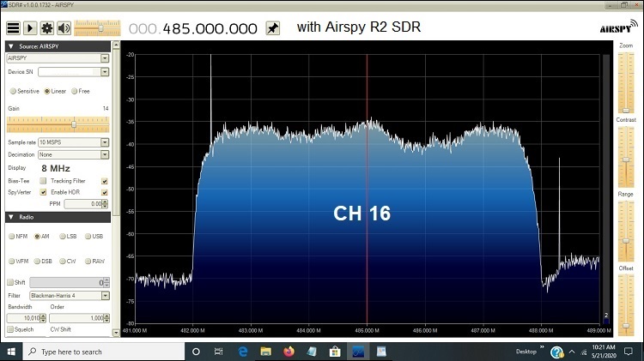
Task: Open the Microsoft Edge taskbar icon
Action: pos(243,352)
